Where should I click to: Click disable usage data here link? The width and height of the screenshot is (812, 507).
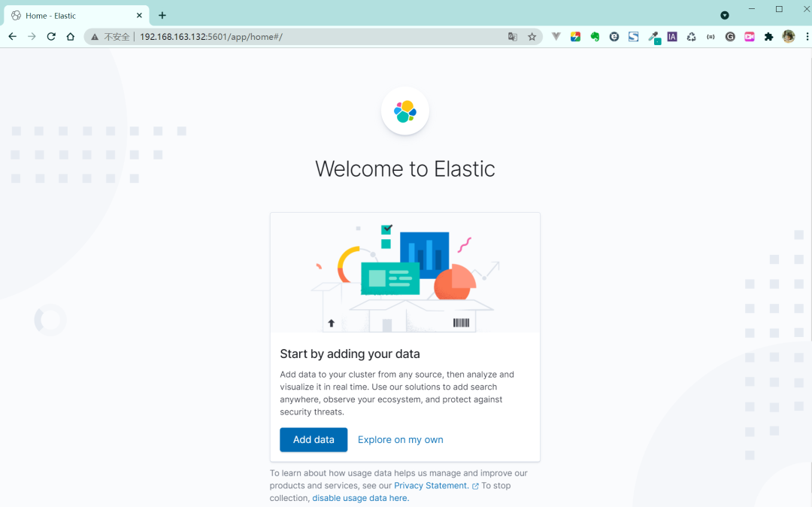[x=360, y=498]
